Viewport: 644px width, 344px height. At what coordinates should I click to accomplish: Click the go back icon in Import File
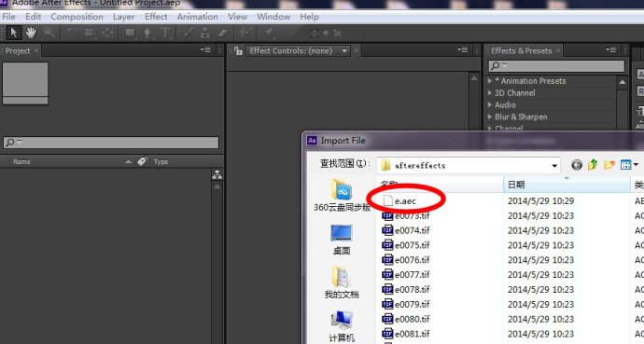(577, 165)
